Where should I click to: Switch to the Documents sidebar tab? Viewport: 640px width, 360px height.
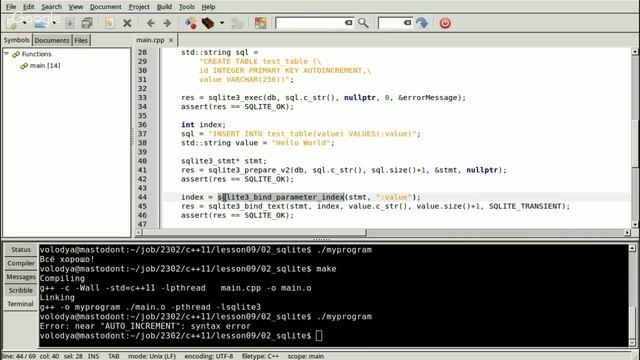click(52, 40)
